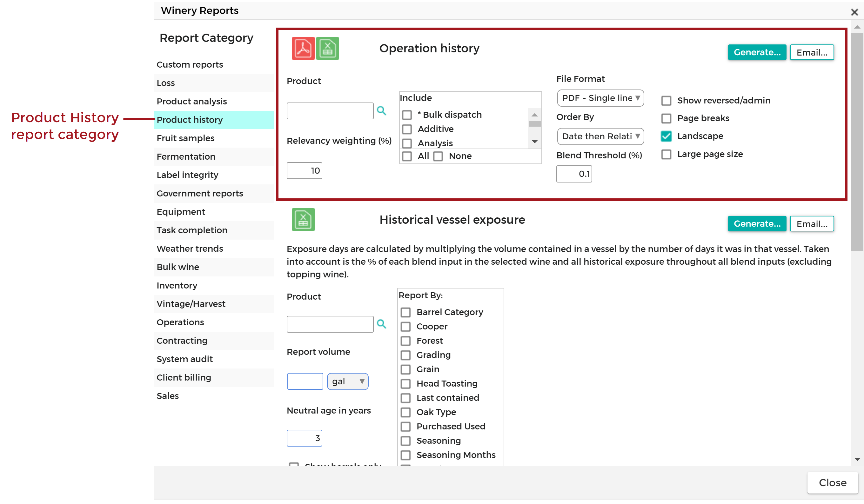Tick Grain in Report By
The image size is (864, 504).
[x=405, y=370]
